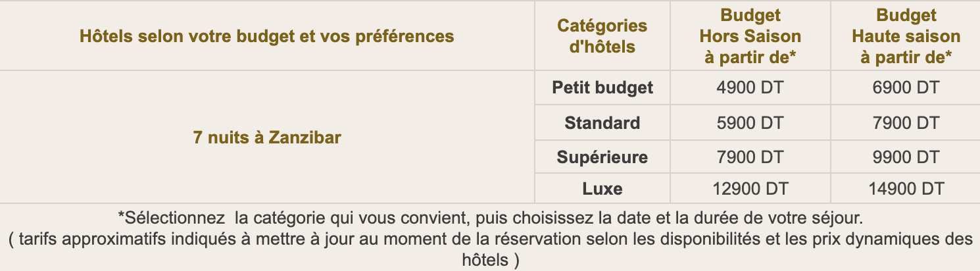Choose the "Standard" hotel category
Screen dimensions: 980x271
click(602, 122)
